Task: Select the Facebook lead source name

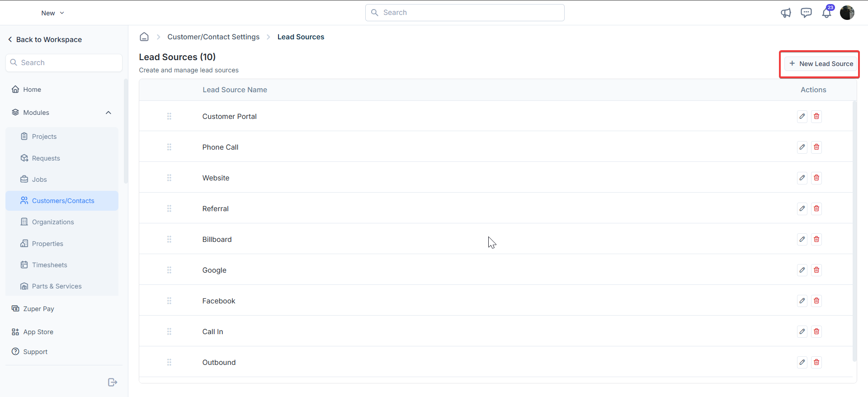Action: click(x=219, y=301)
